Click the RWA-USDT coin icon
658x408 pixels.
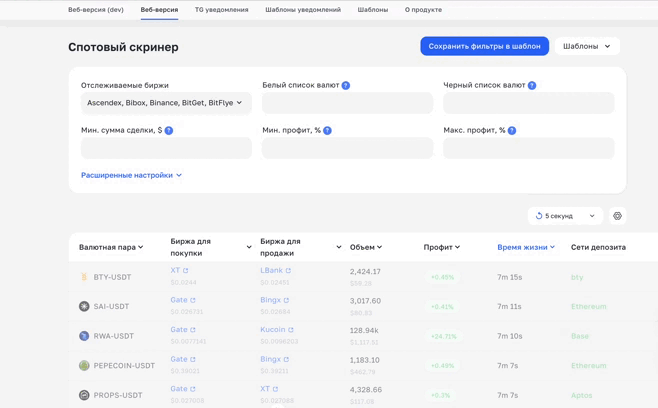pyautogui.click(x=84, y=336)
